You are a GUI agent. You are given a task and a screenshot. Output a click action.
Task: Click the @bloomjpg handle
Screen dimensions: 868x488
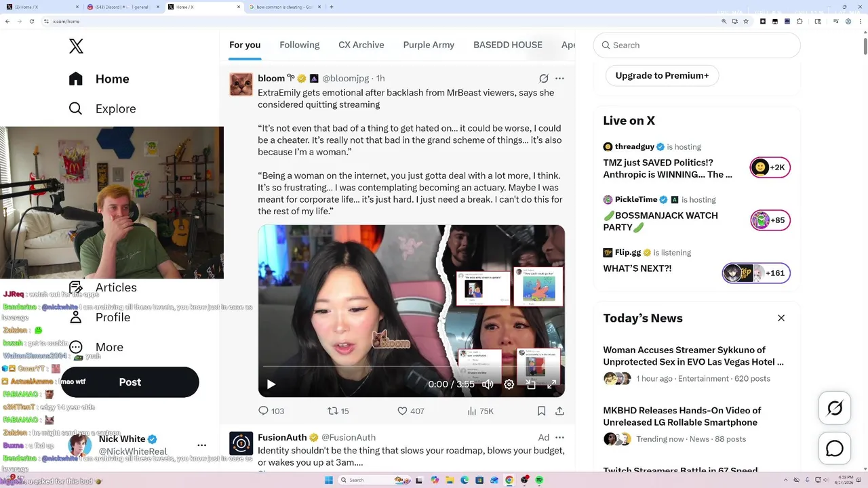tap(345, 79)
